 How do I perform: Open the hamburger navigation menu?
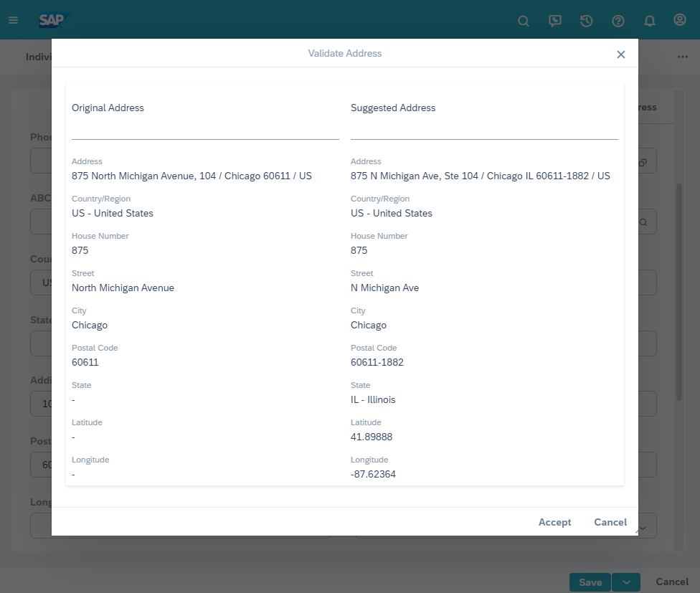(13, 20)
